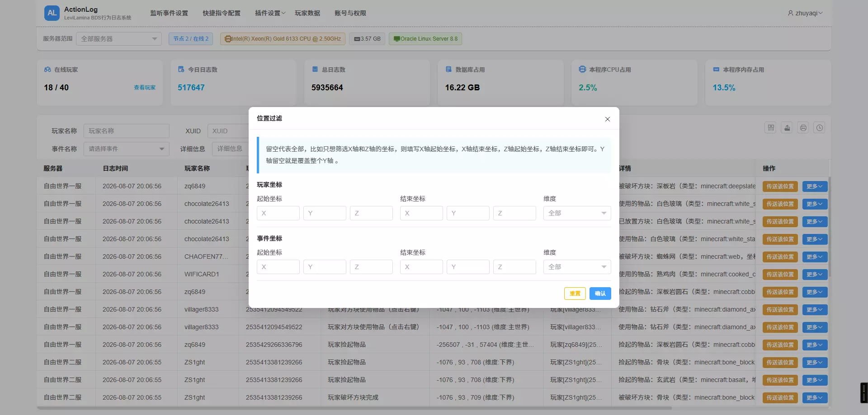The height and width of the screenshot is (415, 868).
Task: Focus the 玩家坐标 结束坐标 Y field
Action: [x=468, y=213]
